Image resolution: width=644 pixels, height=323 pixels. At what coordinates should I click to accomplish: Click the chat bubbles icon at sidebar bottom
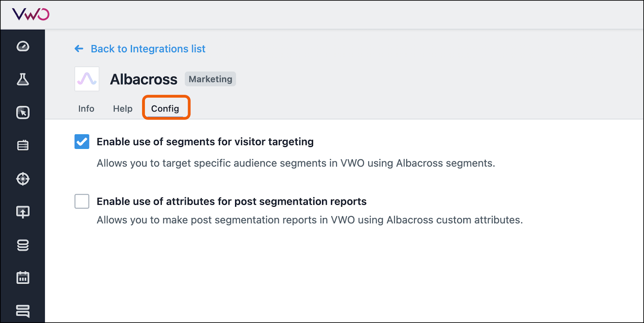23,311
